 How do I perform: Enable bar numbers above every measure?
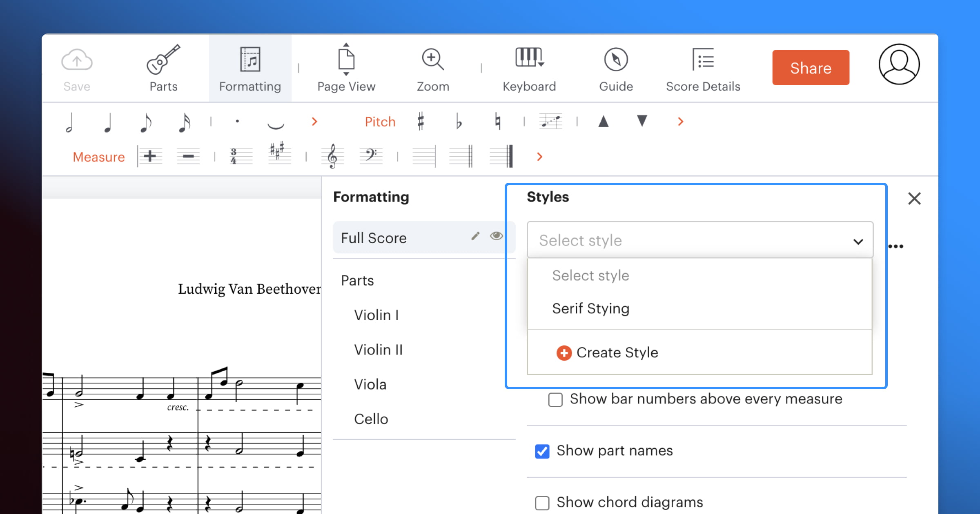click(x=555, y=400)
